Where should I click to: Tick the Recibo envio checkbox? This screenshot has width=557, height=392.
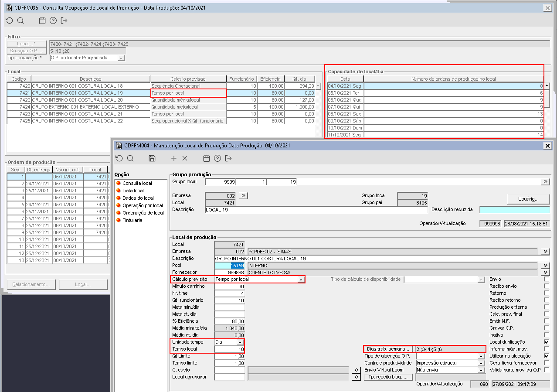(547, 286)
